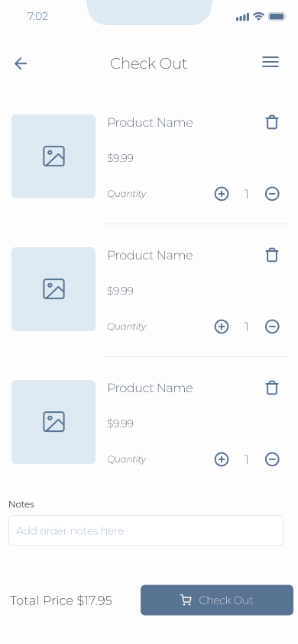Image resolution: width=298 pixels, height=644 pixels.
Task: Tap the Wi-Fi status icon
Action: tap(258, 17)
